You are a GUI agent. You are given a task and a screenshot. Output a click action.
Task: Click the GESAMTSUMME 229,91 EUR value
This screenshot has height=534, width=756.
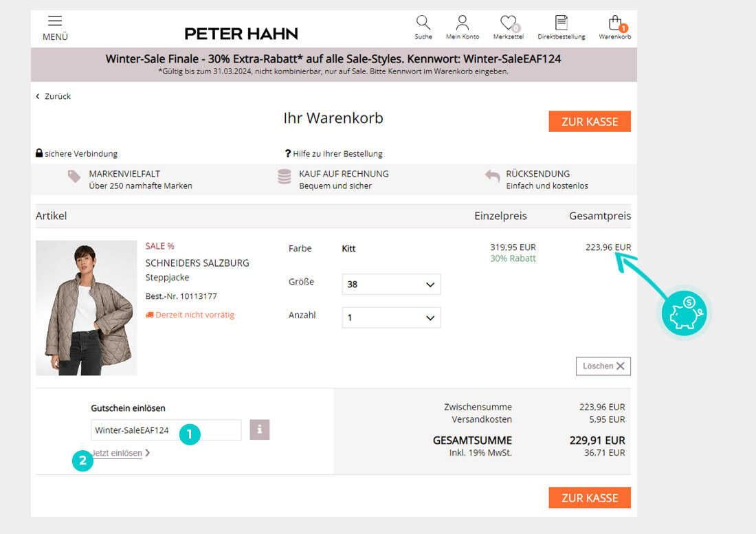tap(597, 441)
